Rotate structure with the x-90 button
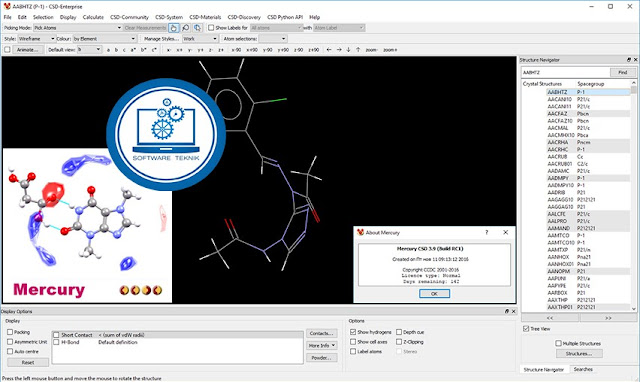The width and height of the screenshot is (640, 382). (x=236, y=50)
